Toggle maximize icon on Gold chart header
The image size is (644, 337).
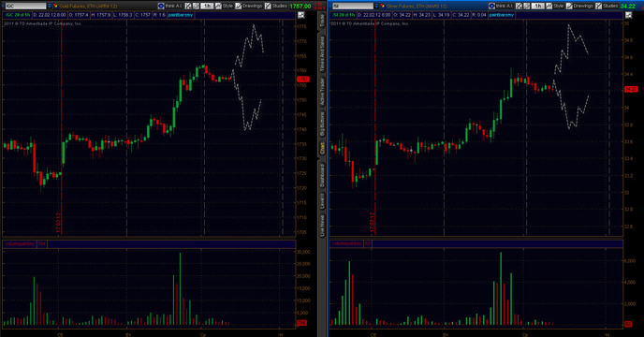coord(301,15)
